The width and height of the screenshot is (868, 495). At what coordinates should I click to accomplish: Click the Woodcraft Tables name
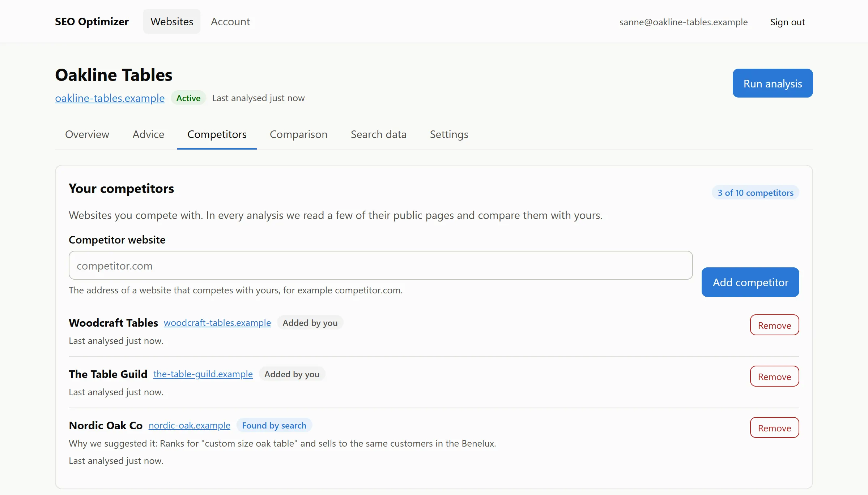[114, 323]
